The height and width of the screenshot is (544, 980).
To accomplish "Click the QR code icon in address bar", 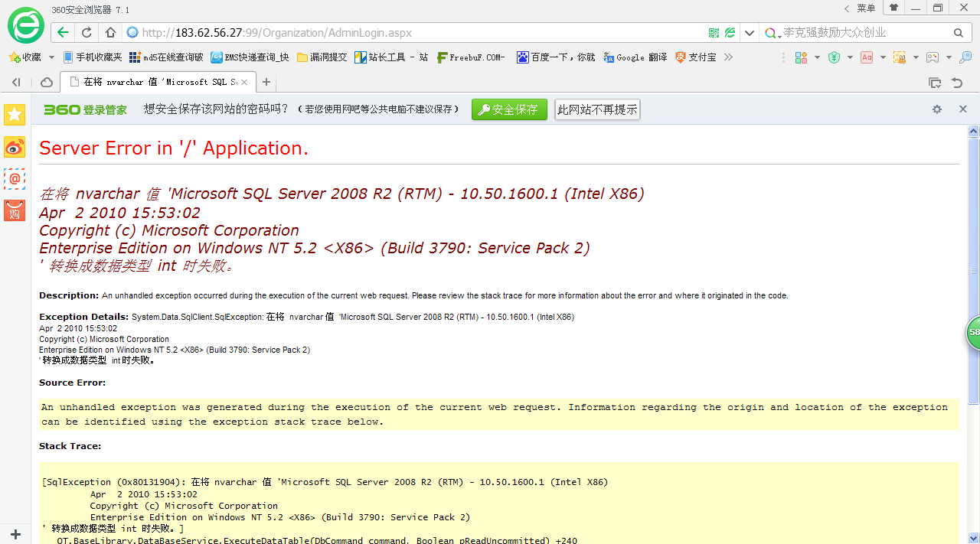I will coord(714,33).
